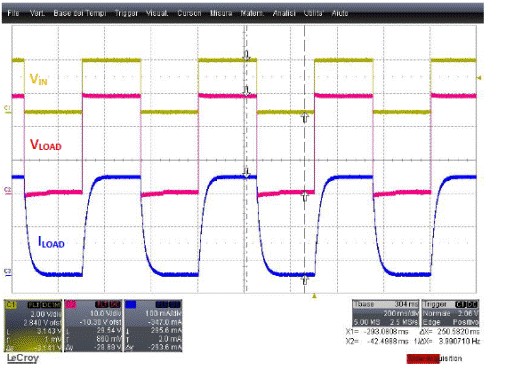Open the Utilità menu
This screenshot has height=369, width=513.
314,13
